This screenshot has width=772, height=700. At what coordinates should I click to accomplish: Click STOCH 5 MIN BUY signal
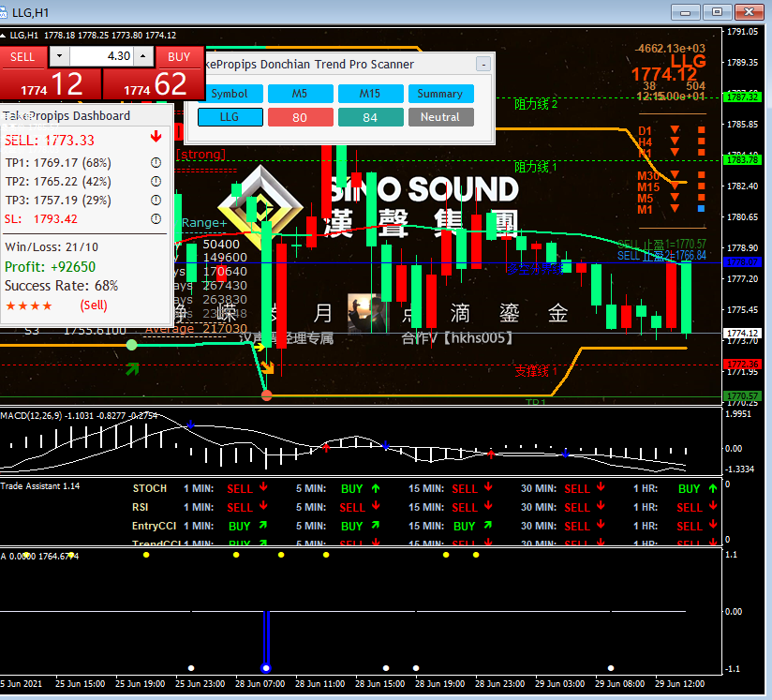click(352, 488)
